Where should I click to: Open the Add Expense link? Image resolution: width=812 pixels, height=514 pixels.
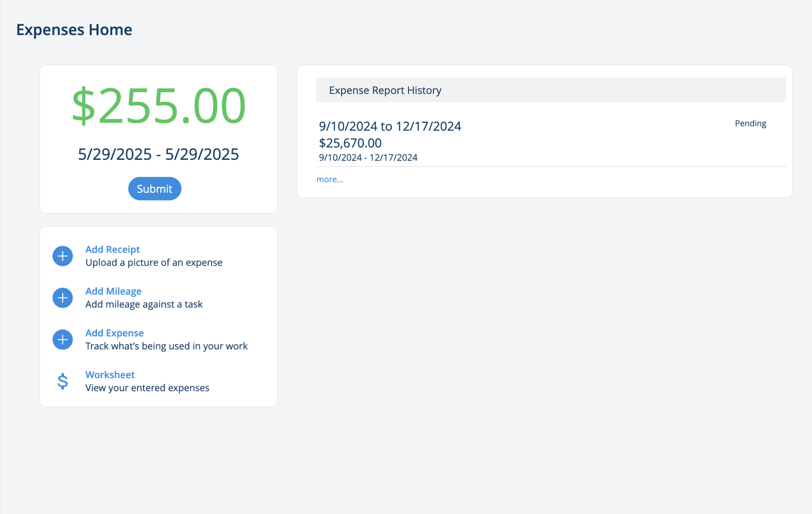pyautogui.click(x=115, y=333)
